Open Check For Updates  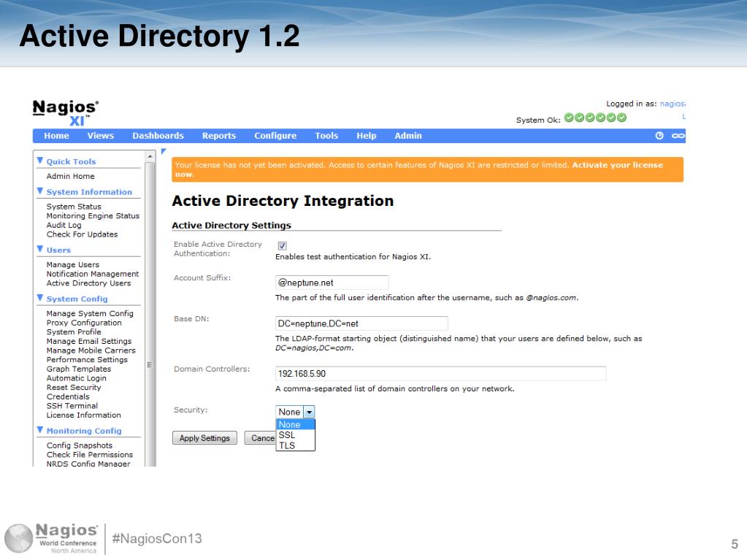click(82, 234)
